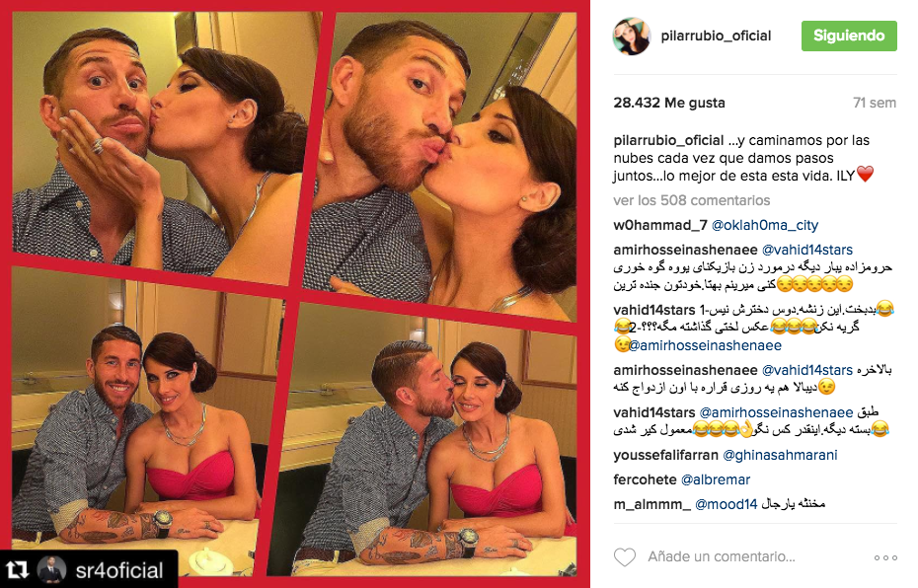Click the @albremar mention
918x588 pixels.
[x=716, y=479]
